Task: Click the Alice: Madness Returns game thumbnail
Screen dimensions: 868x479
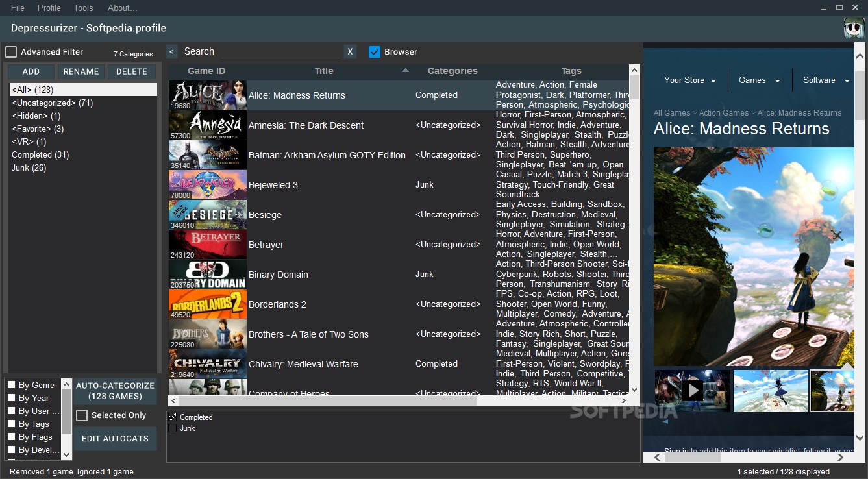Action: (x=208, y=95)
